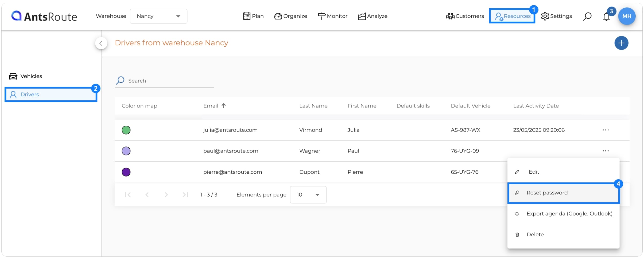The width and height of the screenshot is (644, 259).
Task: Go to first page of drivers
Action: point(128,195)
